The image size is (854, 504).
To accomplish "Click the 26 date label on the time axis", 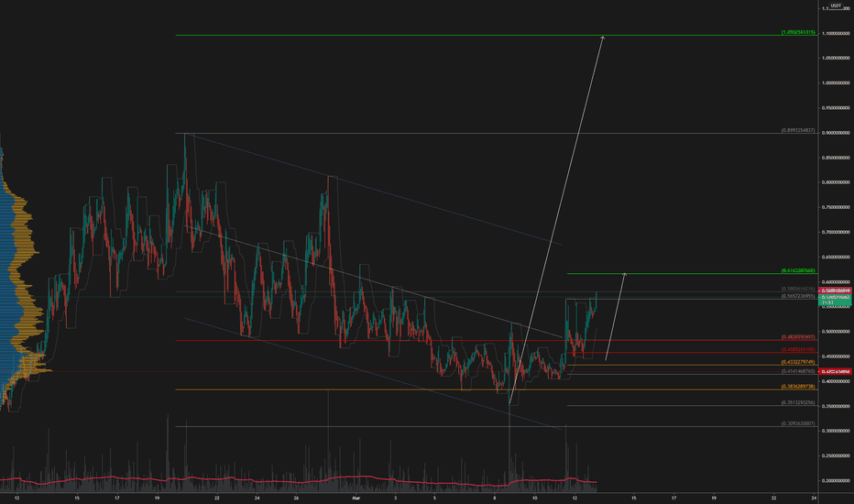I will (x=296, y=498).
